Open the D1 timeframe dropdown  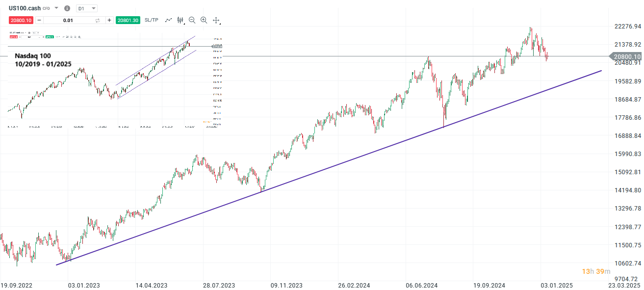[86, 8]
